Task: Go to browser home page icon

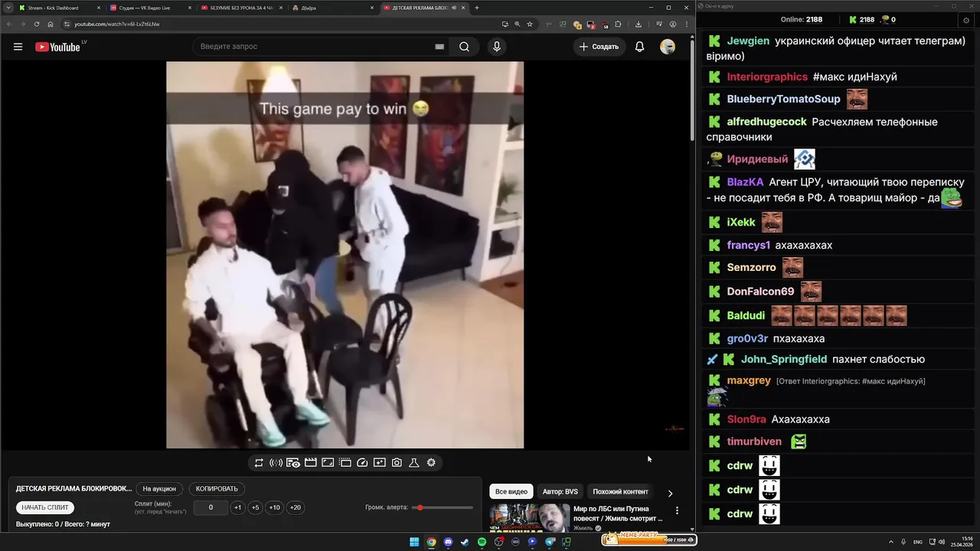Action: pyautogui.click(x=51, y=24)
